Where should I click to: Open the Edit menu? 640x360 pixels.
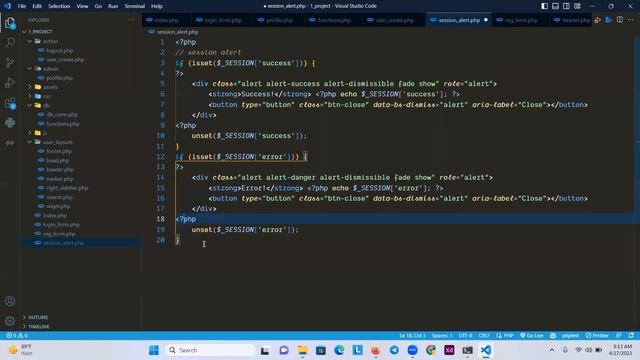pyautogui.click(x=37, y=6)
